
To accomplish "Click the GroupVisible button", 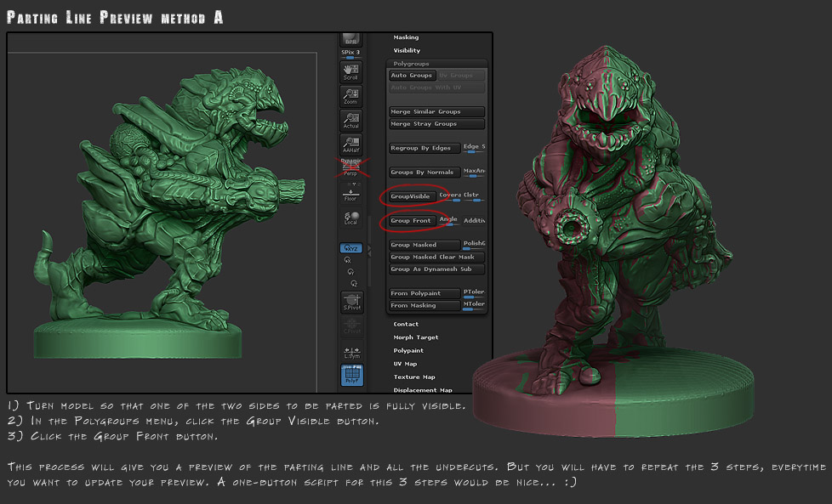I will [x=413, y=196].
